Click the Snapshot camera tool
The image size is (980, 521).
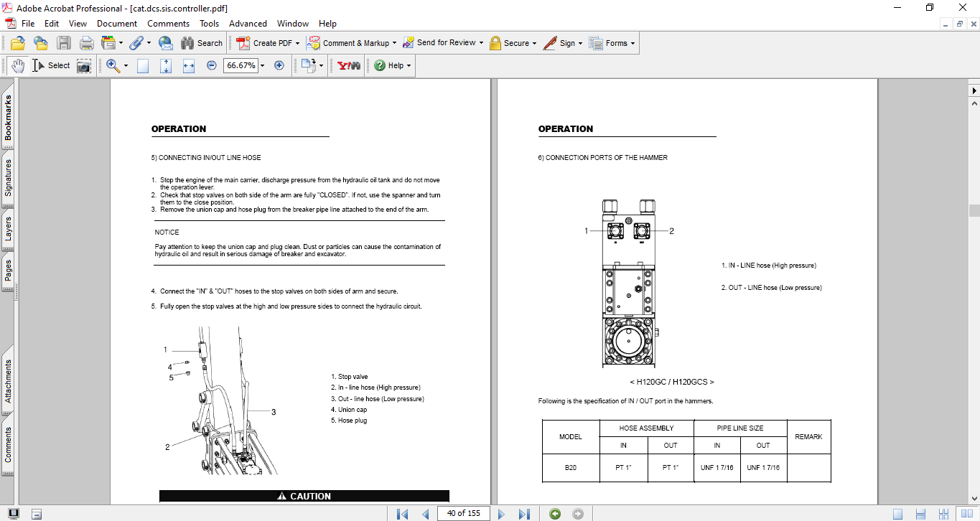84,65
